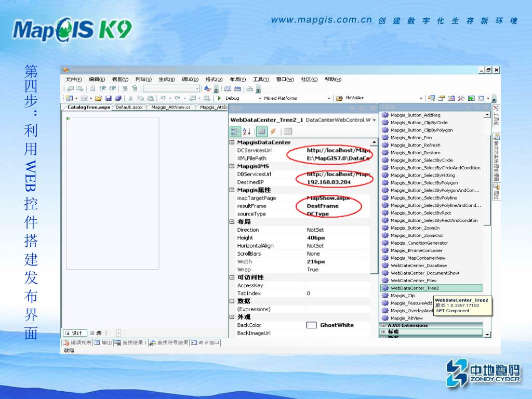Select Mapgis_Clip gear icon in toolbox
532x399 pixels.
coord(385,296)
